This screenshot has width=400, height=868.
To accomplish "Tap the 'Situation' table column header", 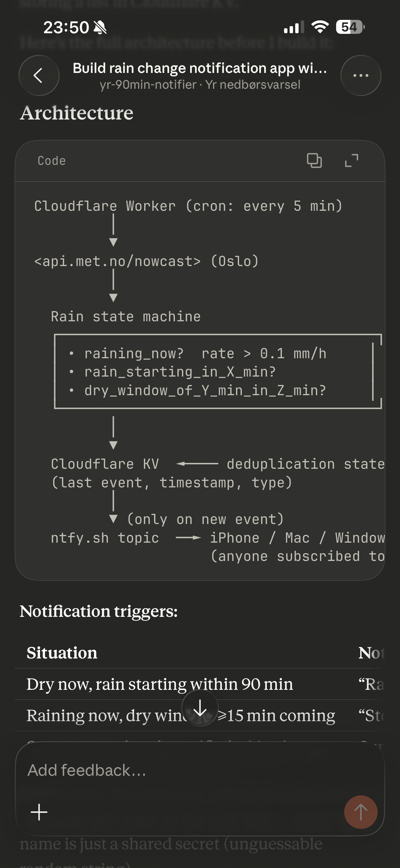I will point(62,653).
